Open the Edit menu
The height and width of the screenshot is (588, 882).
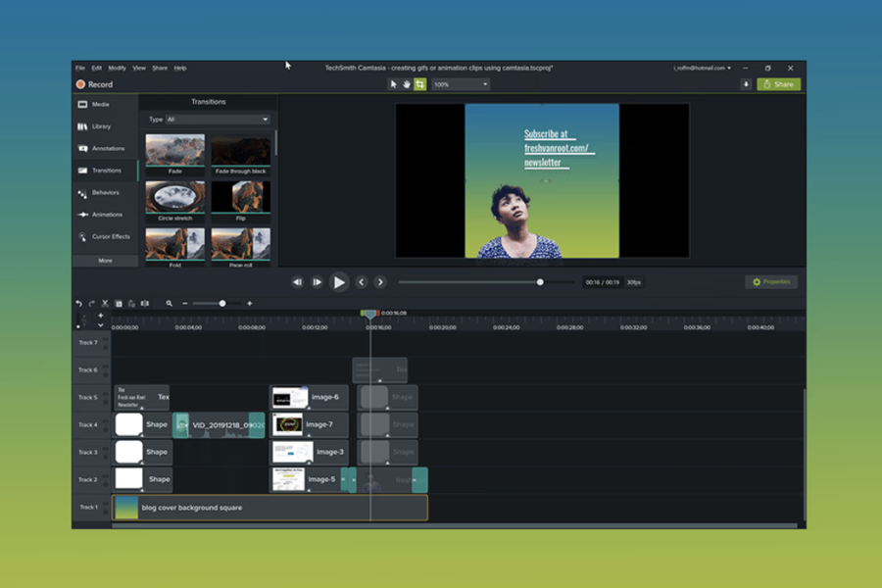click(x=97, y=68)
